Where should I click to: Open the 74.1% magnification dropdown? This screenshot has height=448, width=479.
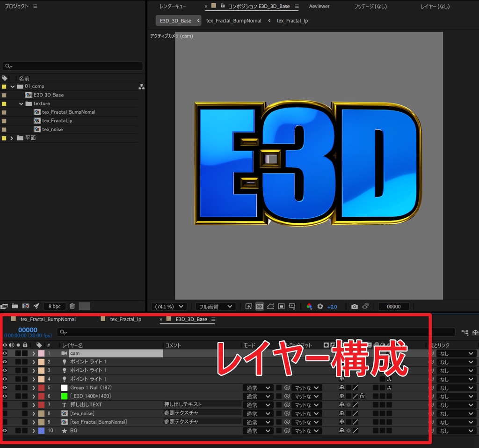tap(168, 306)
